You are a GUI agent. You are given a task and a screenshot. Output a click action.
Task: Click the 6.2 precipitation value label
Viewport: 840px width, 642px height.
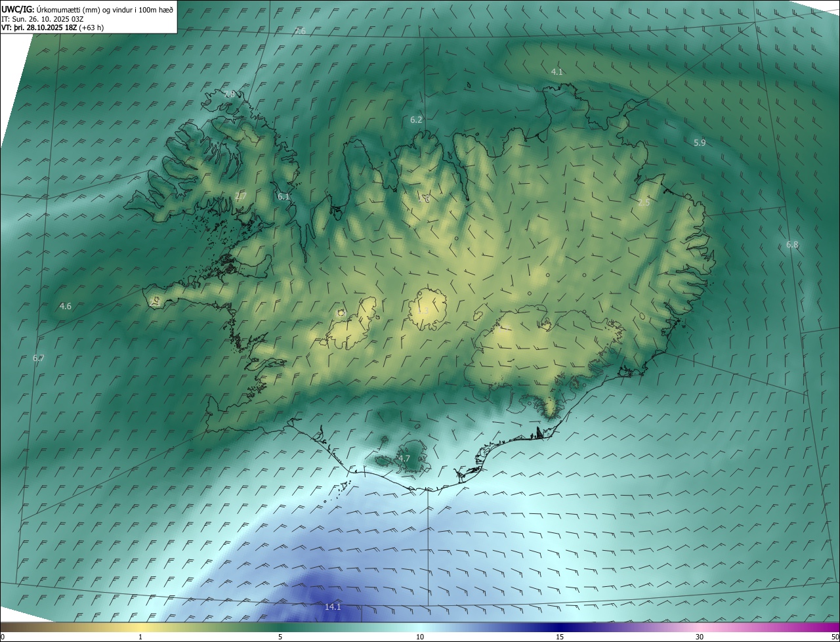pos(416,119)
